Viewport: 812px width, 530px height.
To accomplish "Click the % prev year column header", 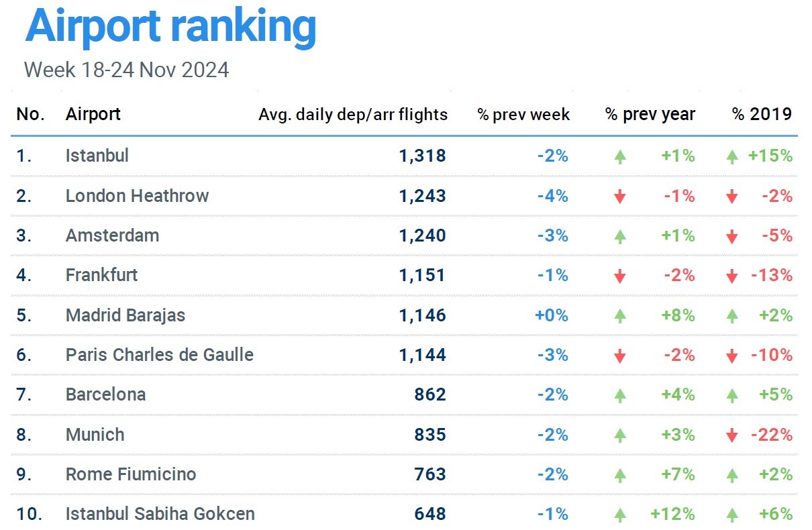I will 650,115.
